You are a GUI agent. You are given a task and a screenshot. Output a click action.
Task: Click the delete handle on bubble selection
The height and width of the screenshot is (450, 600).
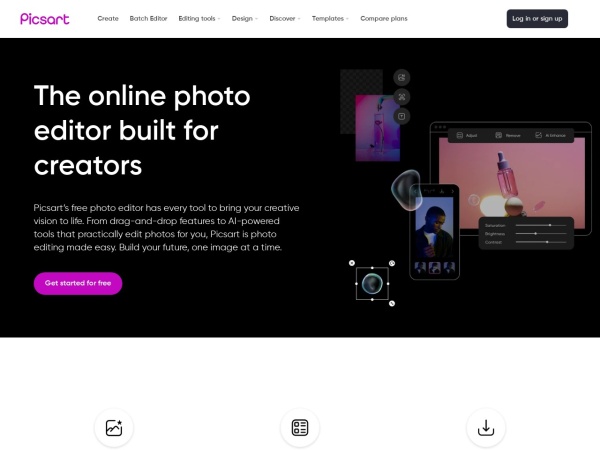point(352,263)
